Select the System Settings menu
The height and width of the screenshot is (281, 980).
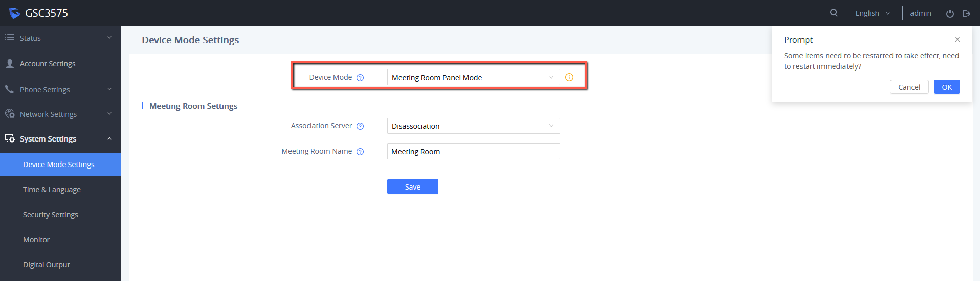pos(60,138)
